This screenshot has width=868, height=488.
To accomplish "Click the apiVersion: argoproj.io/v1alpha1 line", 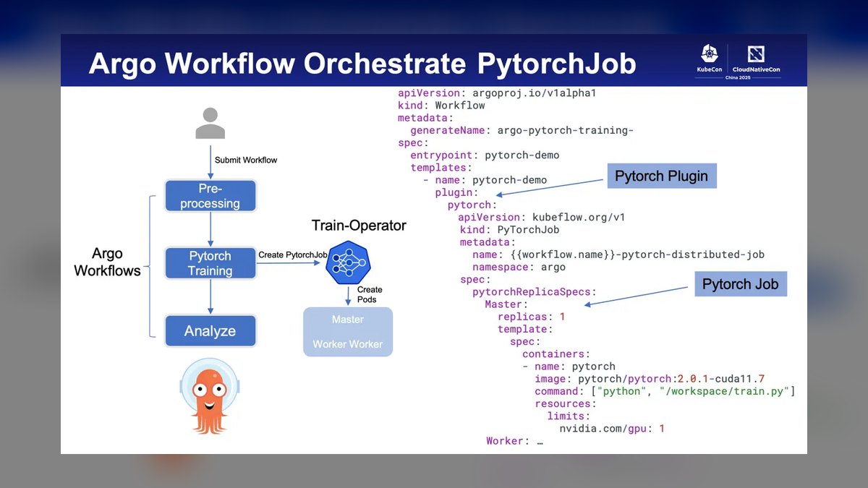I will coord(497,93).
